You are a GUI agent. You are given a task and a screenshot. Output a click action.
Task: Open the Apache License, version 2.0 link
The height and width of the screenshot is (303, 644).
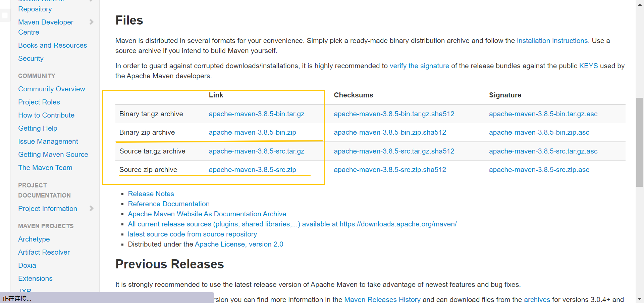pyautogui.click(x=239, y=244)
